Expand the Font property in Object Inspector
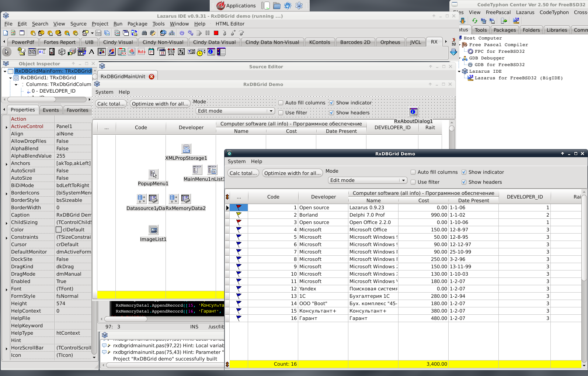The image size is (588, 376). [x=7, y=289]
